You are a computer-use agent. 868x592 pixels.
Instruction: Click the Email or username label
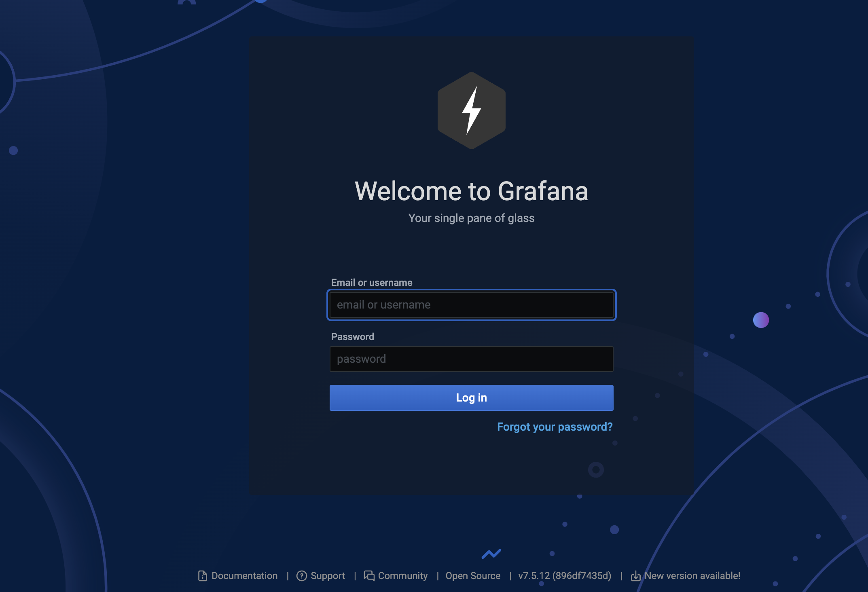(x=372, y=283)
